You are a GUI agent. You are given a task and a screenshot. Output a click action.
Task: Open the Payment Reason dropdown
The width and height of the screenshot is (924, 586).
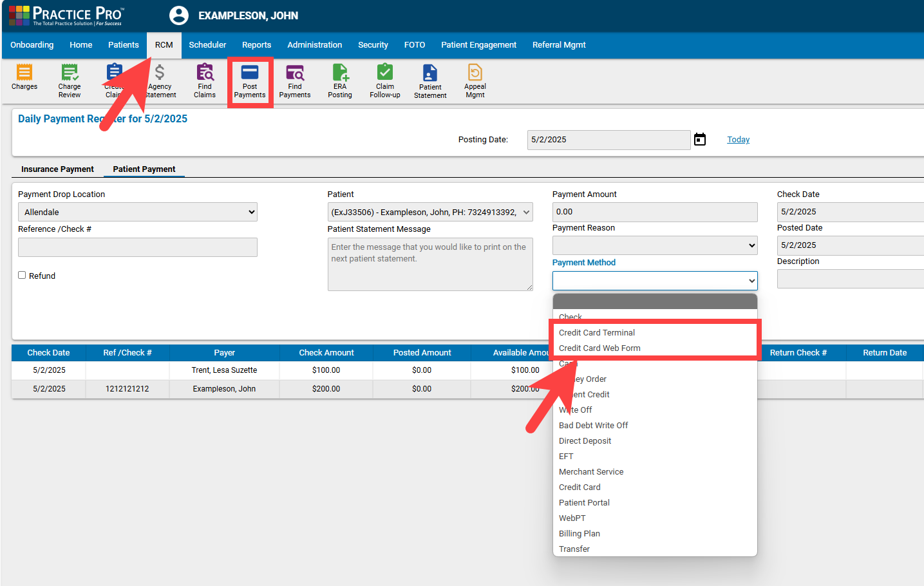tap(654, 245)
